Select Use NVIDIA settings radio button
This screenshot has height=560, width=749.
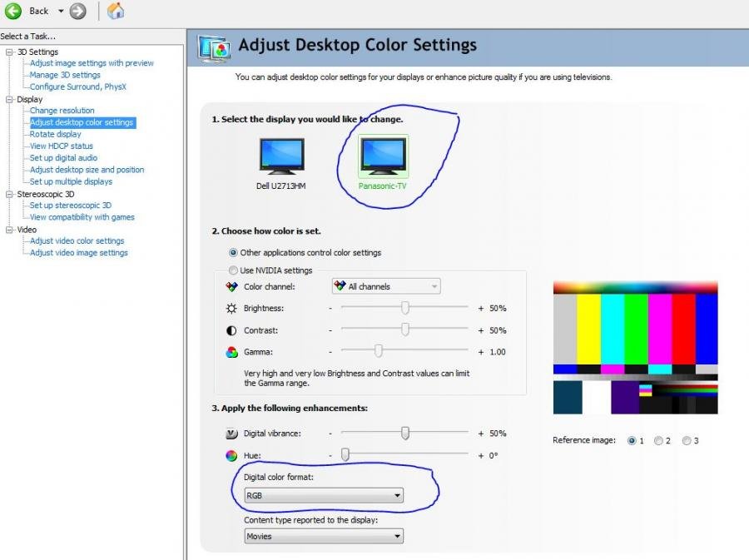233,270
